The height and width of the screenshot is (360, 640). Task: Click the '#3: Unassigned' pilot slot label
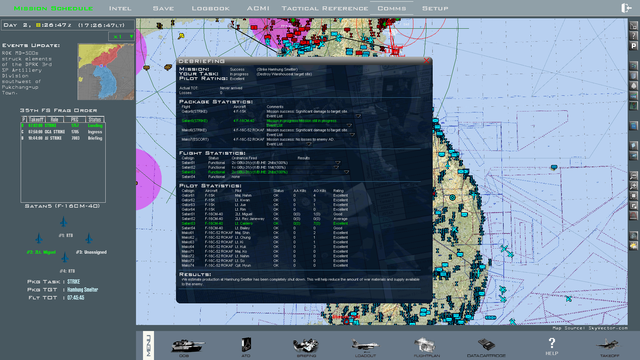pyautogui.click(x=91, y=252)
